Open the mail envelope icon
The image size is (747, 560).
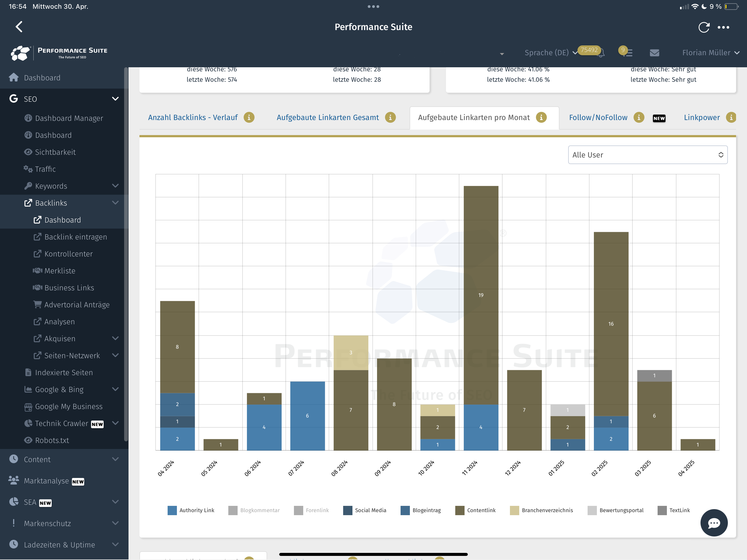[655, 53]
